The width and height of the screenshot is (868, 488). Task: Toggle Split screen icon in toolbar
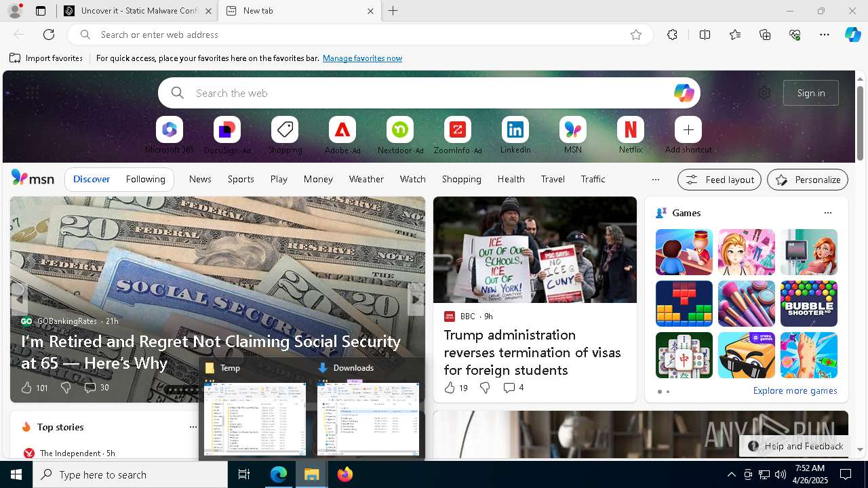pyautogui.click(x=705, y=35)
